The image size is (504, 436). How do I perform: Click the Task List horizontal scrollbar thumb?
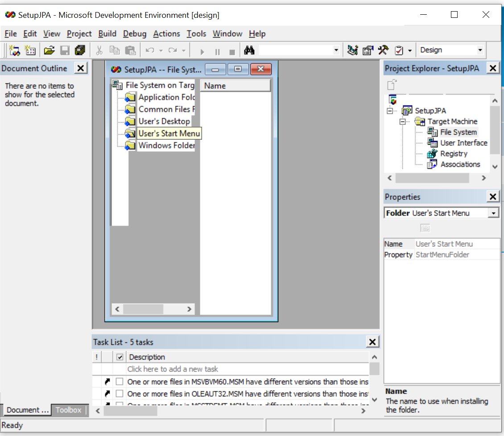tap(130, 411)
